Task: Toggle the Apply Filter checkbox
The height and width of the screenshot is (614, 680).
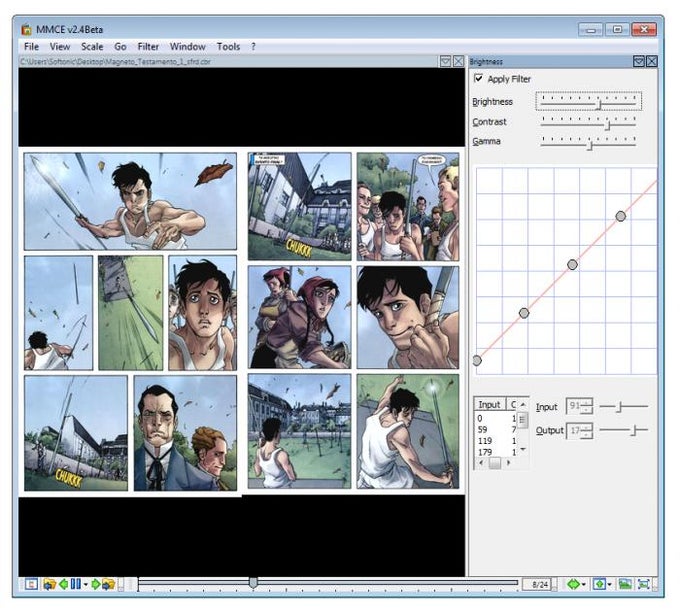Action: [x=478, y=78]
